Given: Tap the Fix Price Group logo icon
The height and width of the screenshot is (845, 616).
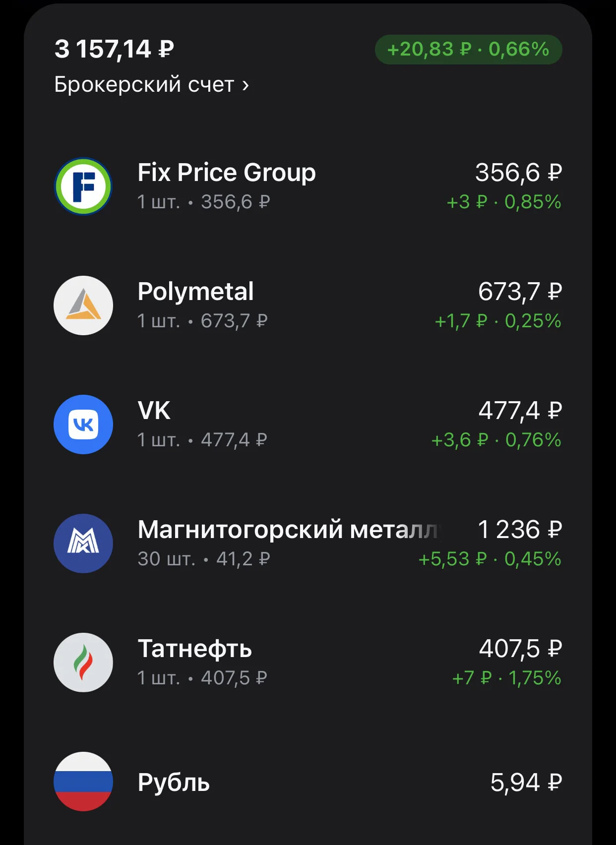Looking at the screenshot, I should tap(83, 186).
